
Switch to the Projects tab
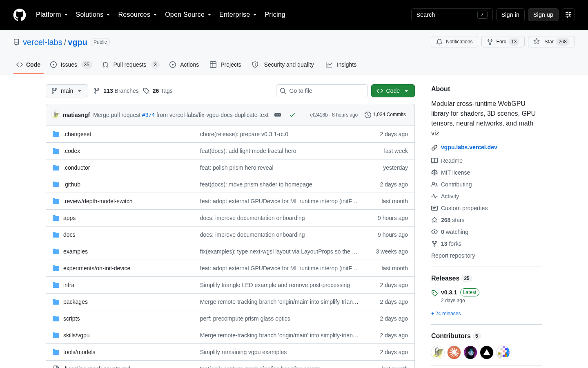tap(225, 65)
